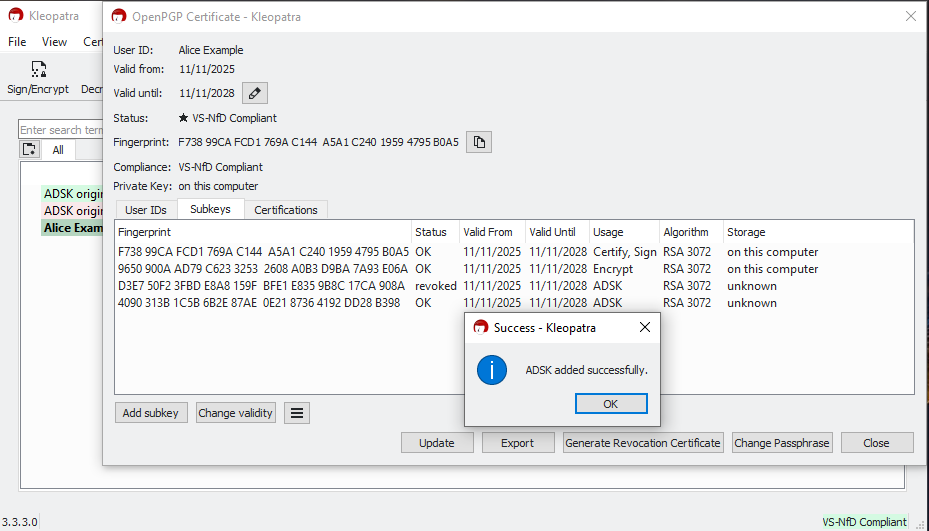Open the File menu in Kleopatra
Image resolution: width=929 pixels, height=531 pixels.
tap(17, 41)
